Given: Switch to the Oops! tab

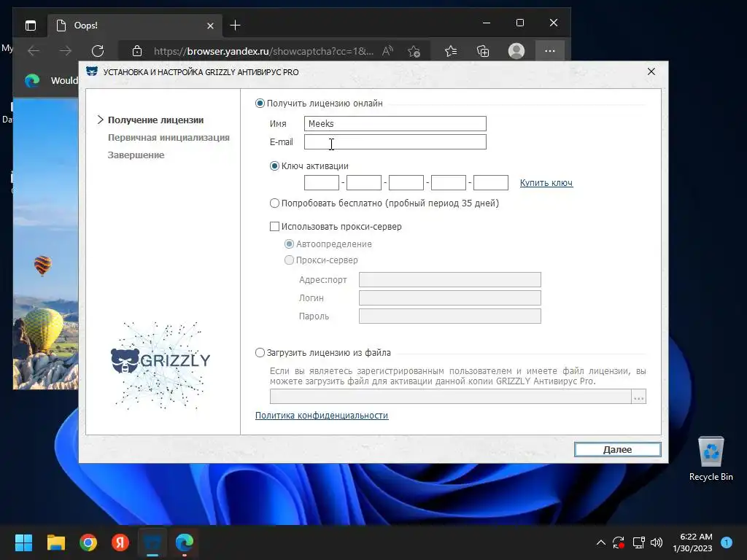Looking at the screenshot, I should coord(135,26).
